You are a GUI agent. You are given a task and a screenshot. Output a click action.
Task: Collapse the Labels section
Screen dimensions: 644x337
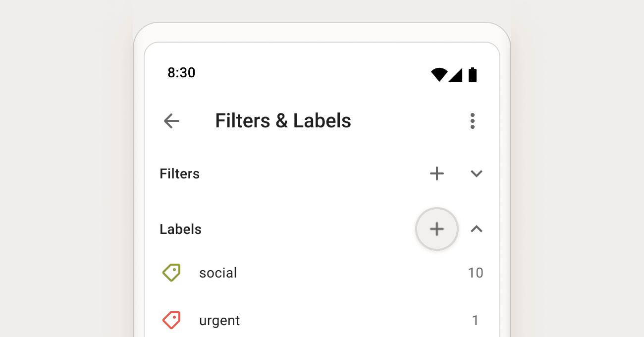tap(476, 229)
